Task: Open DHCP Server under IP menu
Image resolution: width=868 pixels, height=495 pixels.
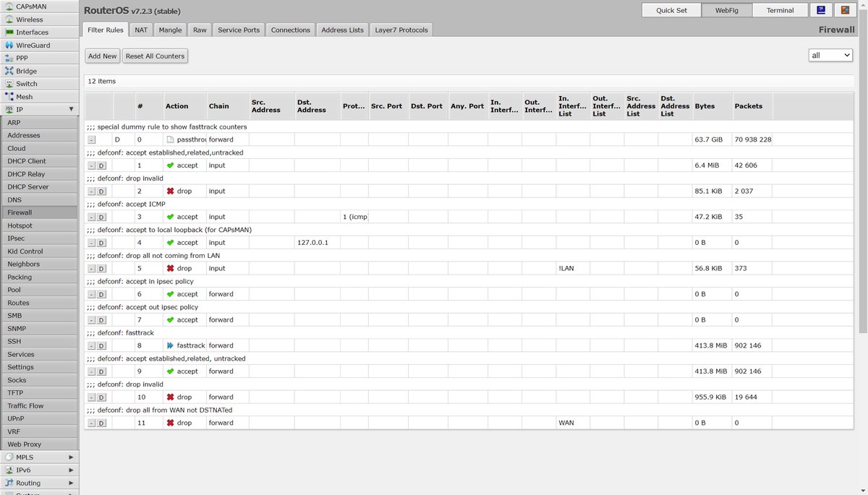Action: coord(39,186)
